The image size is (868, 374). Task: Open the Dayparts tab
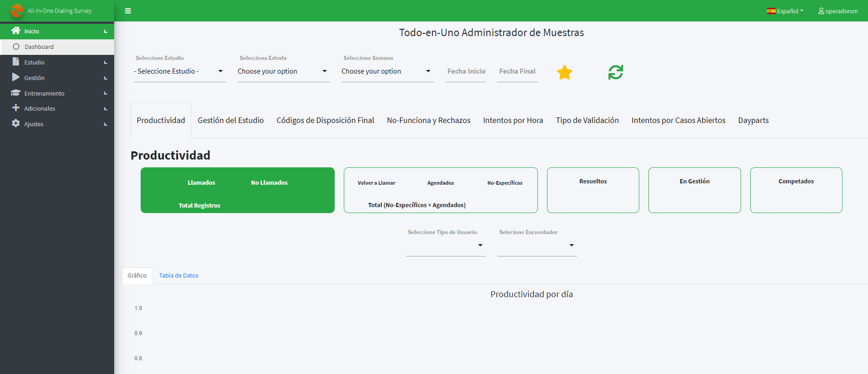(x=753, y=120)
